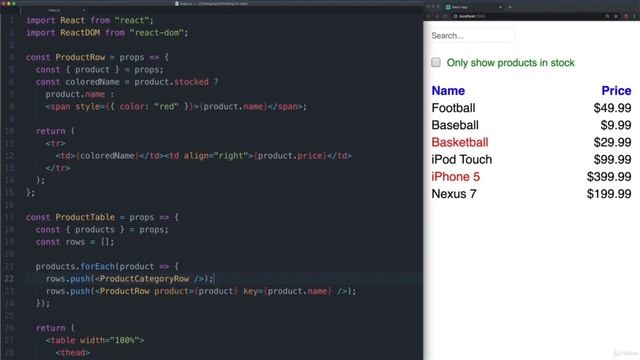Click the $9.99 price cell
The width and height of the screenshot is (640, 360).
[x=616, y=125]
